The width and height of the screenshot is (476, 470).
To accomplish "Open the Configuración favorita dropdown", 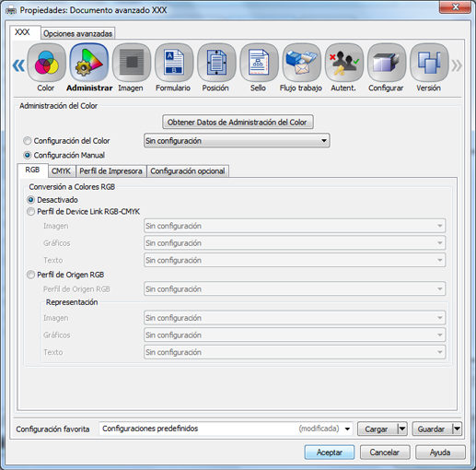I will 226,429.
